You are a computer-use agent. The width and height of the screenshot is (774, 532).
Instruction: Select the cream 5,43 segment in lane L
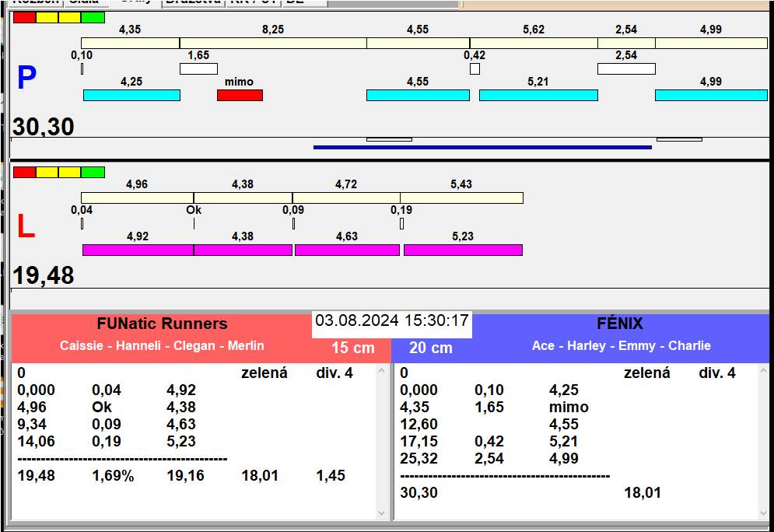(461, 198)
